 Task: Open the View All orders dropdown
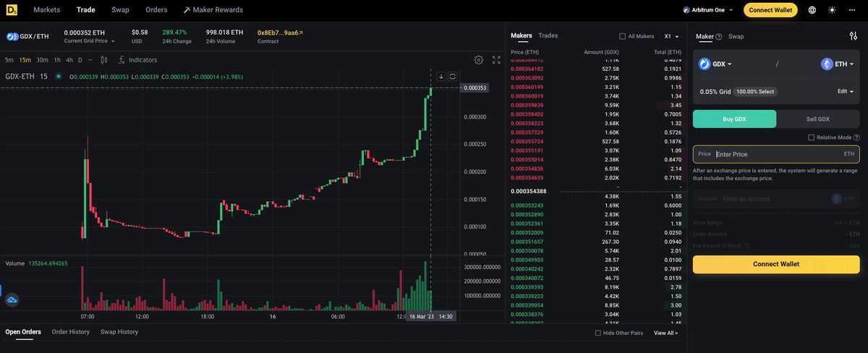point(666,333)
